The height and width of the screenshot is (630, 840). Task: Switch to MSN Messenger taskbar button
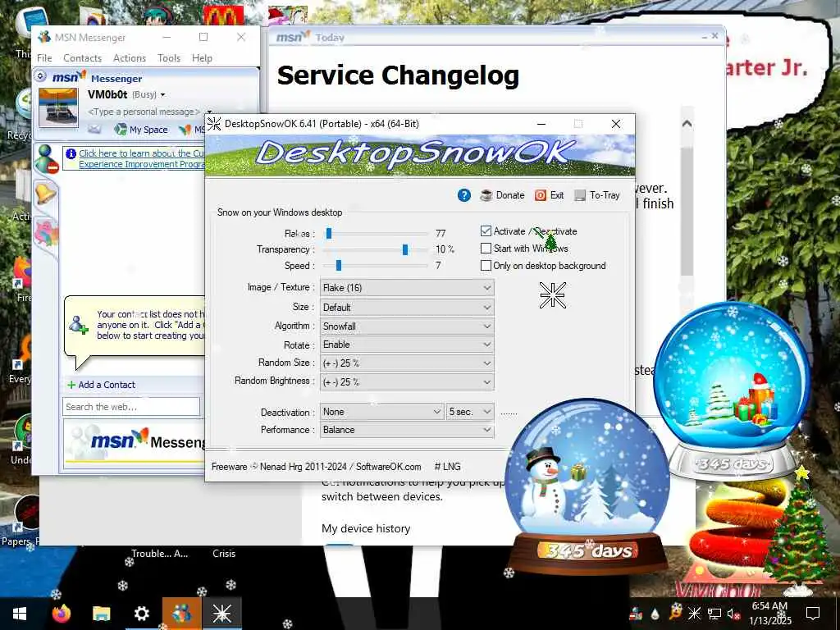[x=181, y=614]
